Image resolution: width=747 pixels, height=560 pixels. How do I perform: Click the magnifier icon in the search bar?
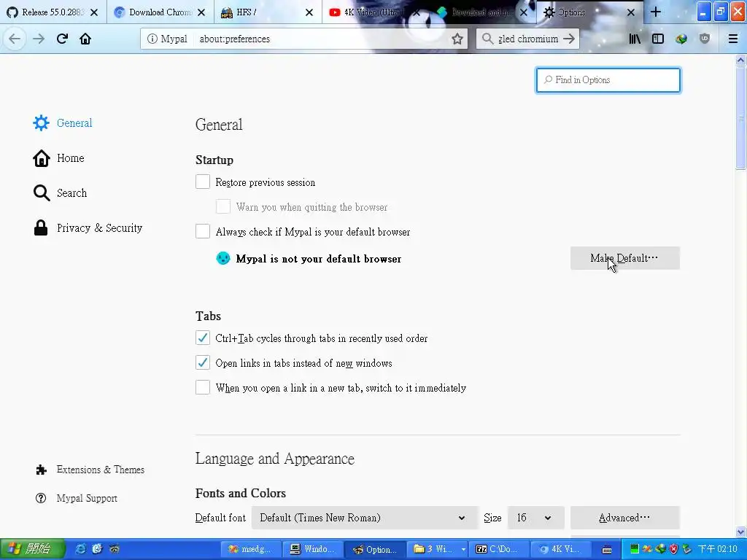[487, 39]
